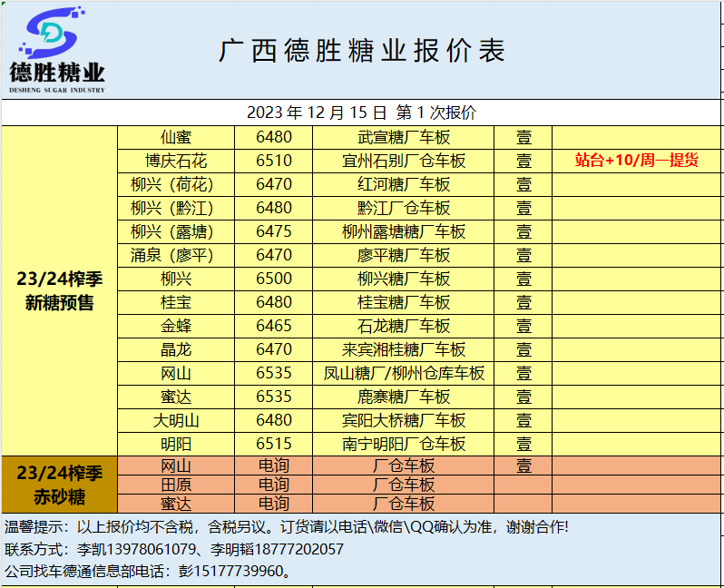The height and width of the screenshot is (588, 724).
Task: Click the 红河糖厂车板 cell
Action: (403, 184)
